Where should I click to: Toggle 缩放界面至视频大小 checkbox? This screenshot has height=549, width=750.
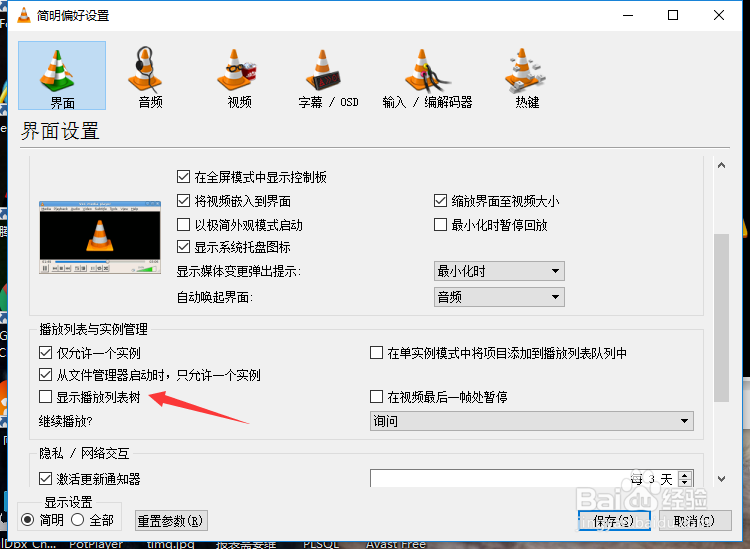[x=440, y=201]
